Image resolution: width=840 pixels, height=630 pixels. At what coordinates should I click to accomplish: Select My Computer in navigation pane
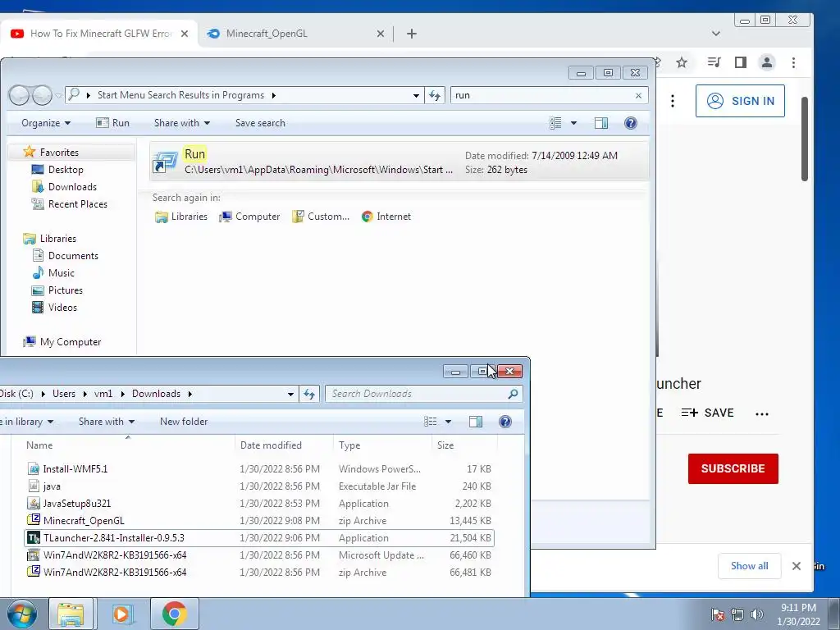pos(71,342)
